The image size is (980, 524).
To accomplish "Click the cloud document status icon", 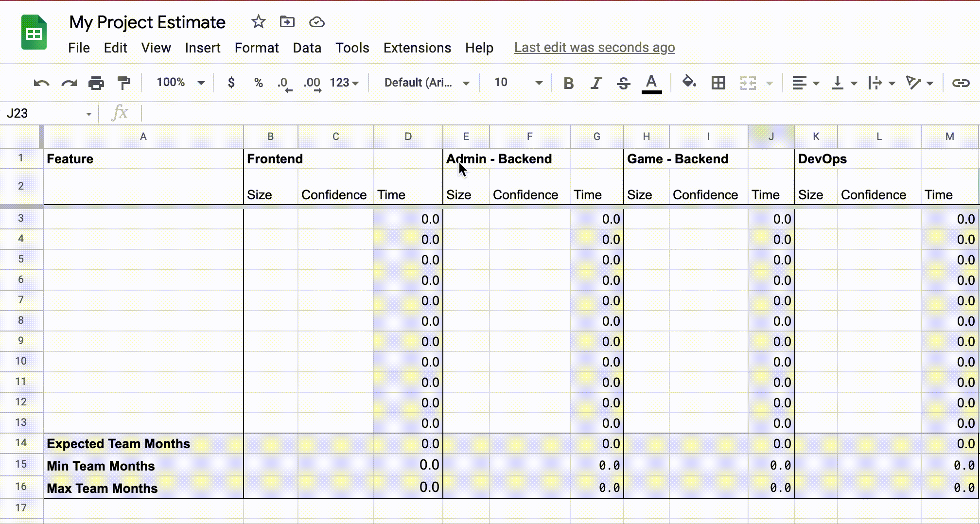I will (x=316, y=22).
